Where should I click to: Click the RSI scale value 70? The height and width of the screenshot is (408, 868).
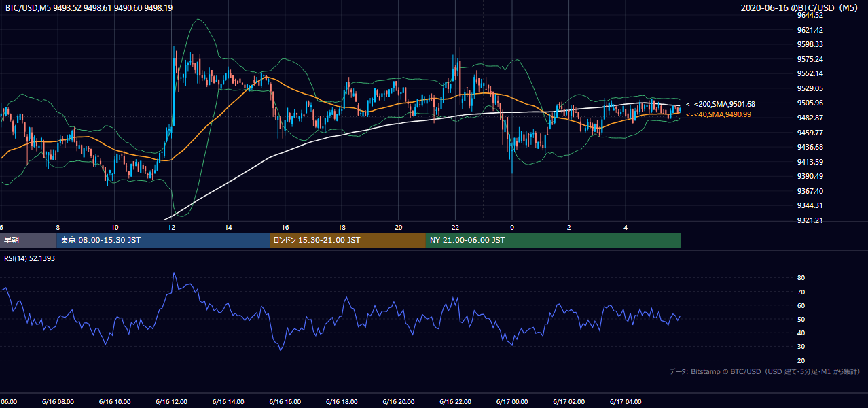[801, 292]
